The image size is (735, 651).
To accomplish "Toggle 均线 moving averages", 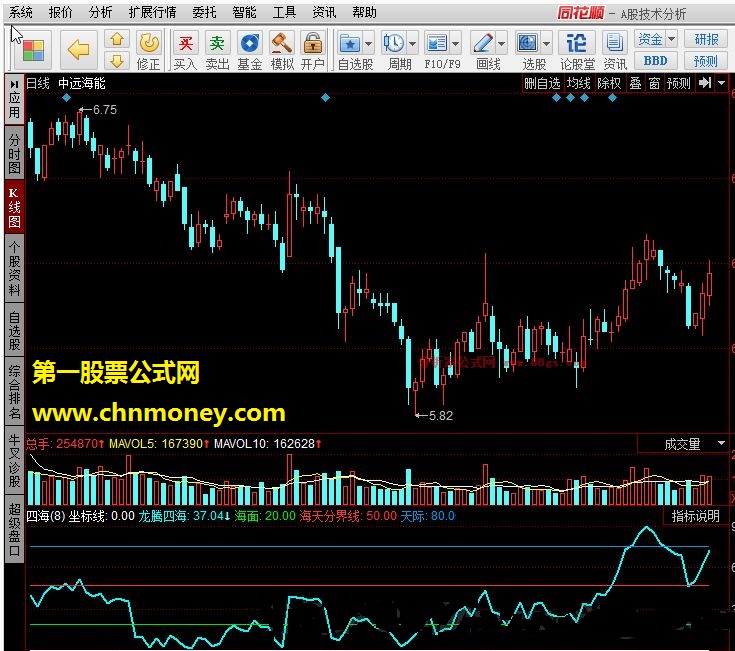I will (x=578, y=83).
